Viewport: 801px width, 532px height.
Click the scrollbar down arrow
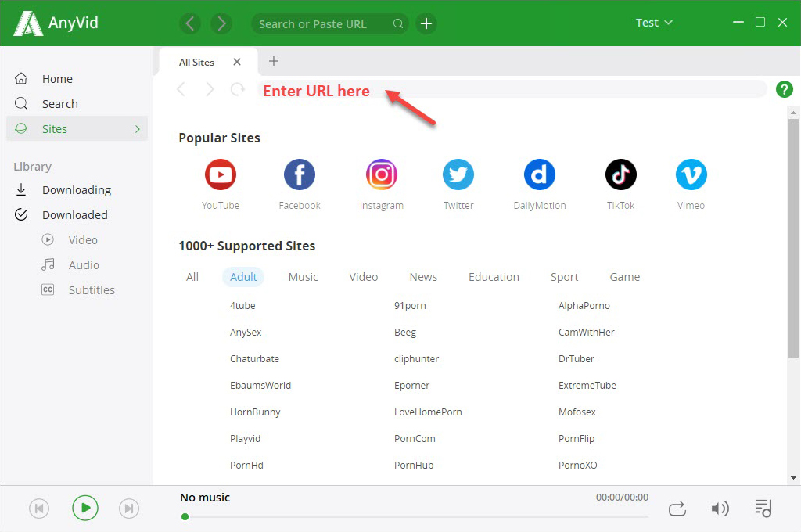tap(793, 478)
